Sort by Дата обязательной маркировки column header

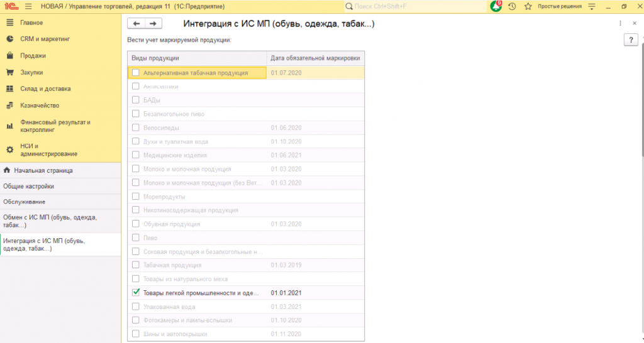tap(315, 58)
